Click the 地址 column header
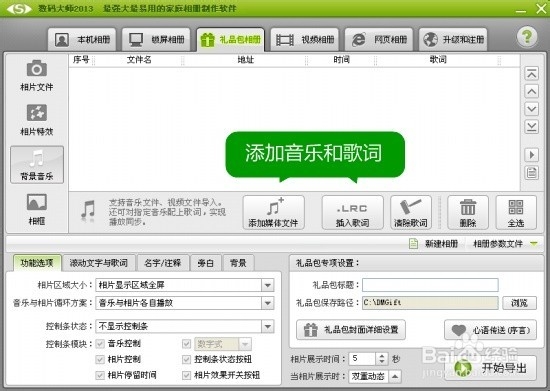Image resolution: width=550 pixels, height=391 pixels. coord(246,60)
